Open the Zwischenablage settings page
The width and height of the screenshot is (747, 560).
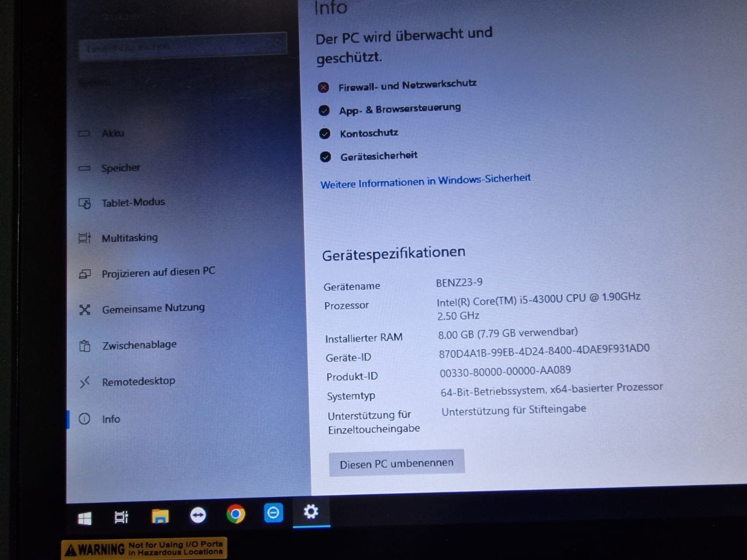point(139,345)
